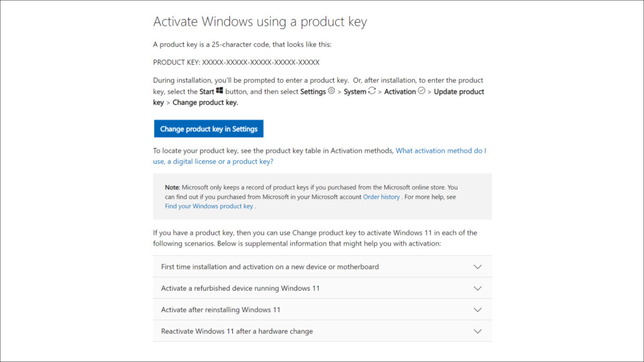Open the What activation method do I use link

tap(440, 150)
